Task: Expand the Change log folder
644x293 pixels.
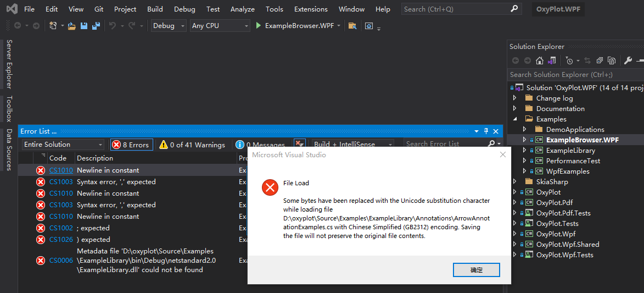Action: [x=514, y=98]
